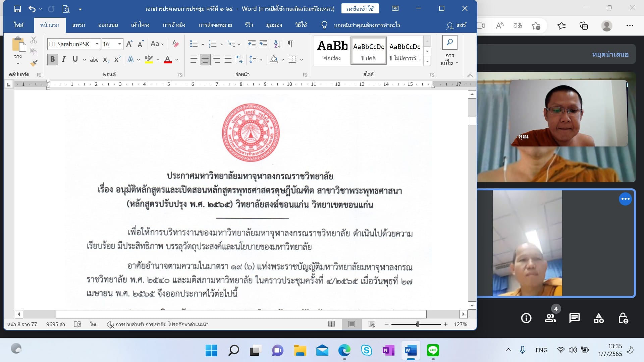Viewport: 644px width, 362px height.
Task: Apply the red font color
Action: tap(168, 59)
